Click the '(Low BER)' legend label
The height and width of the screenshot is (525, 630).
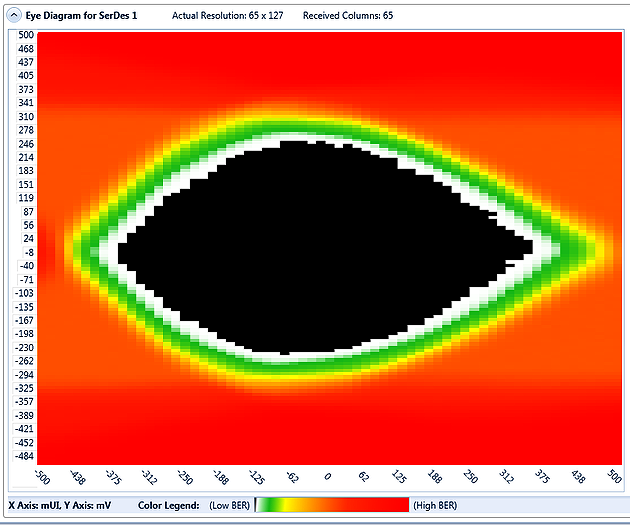231,505
